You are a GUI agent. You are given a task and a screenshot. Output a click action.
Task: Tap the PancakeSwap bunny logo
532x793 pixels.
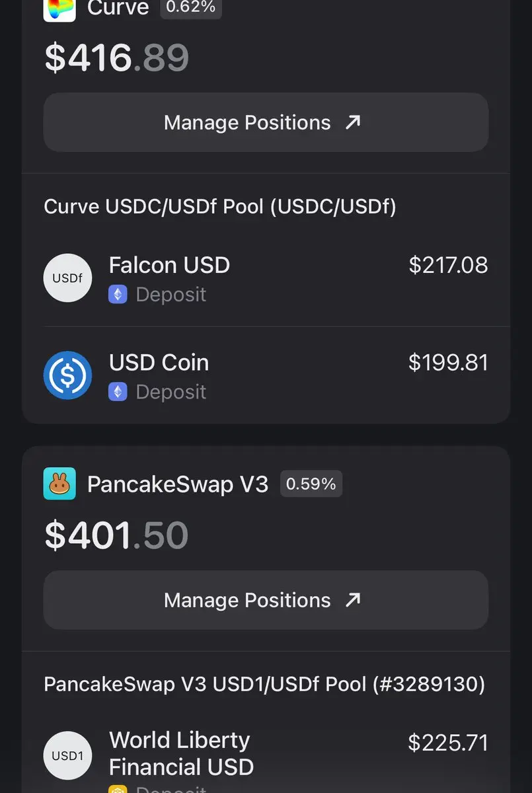click(x=59, y=484)
